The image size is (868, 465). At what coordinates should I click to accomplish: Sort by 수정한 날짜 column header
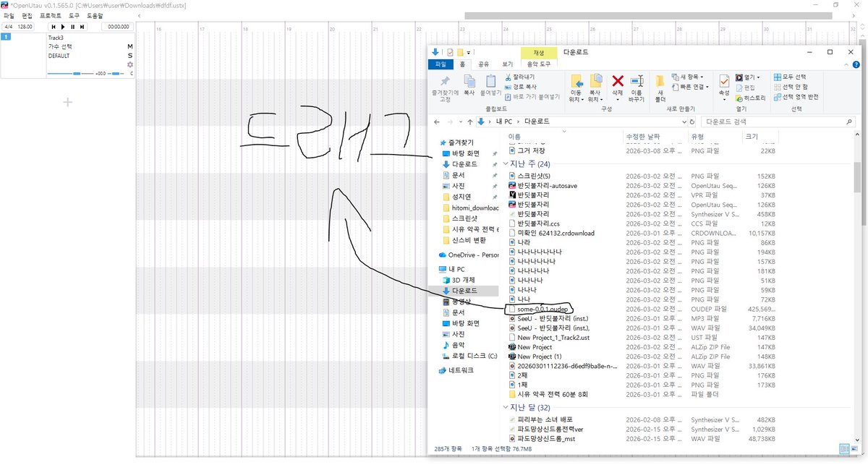coord(643,136)
